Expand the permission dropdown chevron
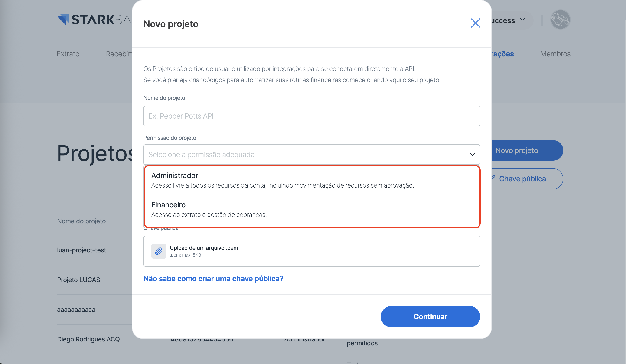 (x=472, y=154)
